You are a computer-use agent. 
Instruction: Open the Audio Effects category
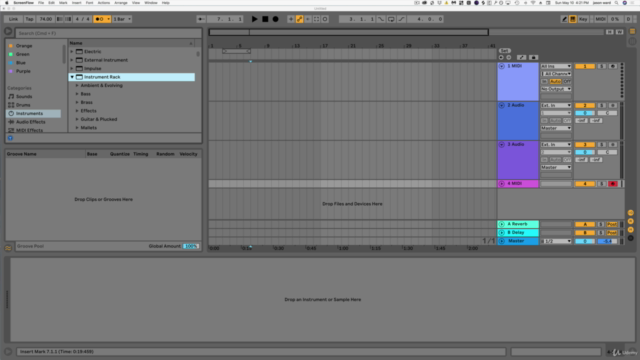pyautogui.click(x=30, y=122)
